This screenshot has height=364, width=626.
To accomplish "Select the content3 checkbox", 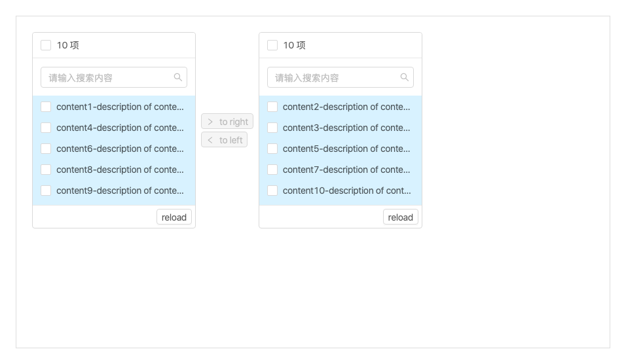I will pyautogui.click(x=272, y=128).
